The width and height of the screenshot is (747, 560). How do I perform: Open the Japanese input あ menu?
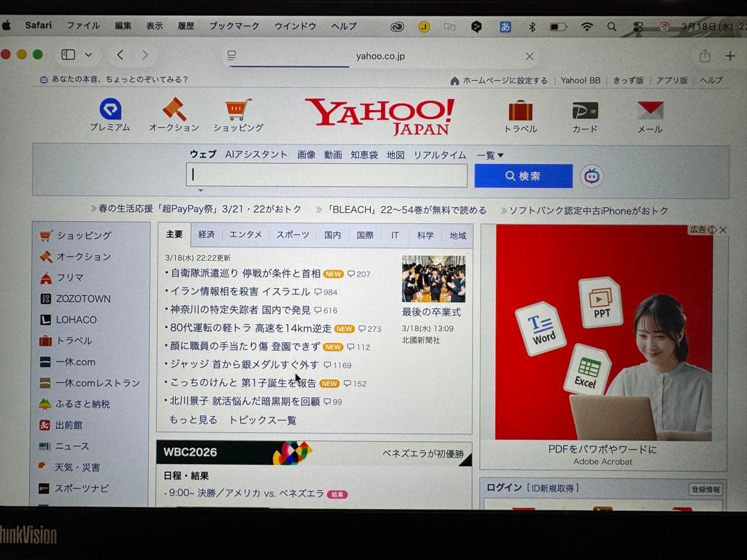[x=505, y=27]
